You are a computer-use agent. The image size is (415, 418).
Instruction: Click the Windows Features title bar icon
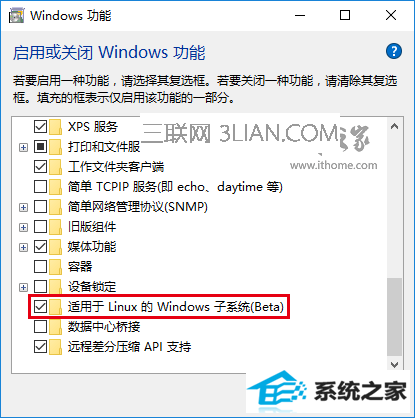coord(17,16)
